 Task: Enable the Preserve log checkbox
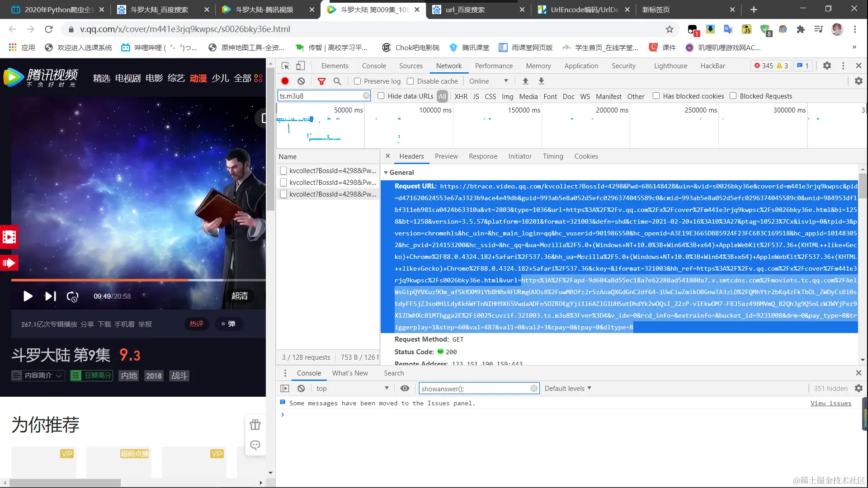358,81
